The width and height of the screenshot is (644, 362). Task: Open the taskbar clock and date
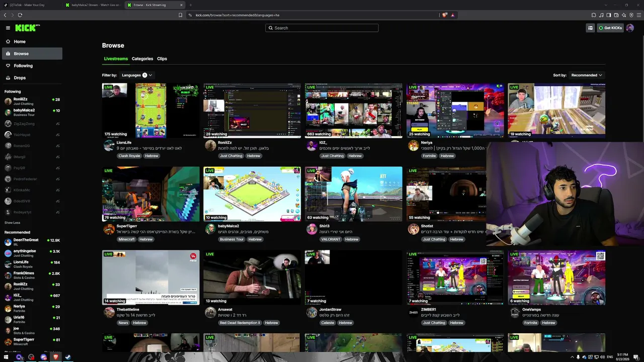click(x=622, y=357)
